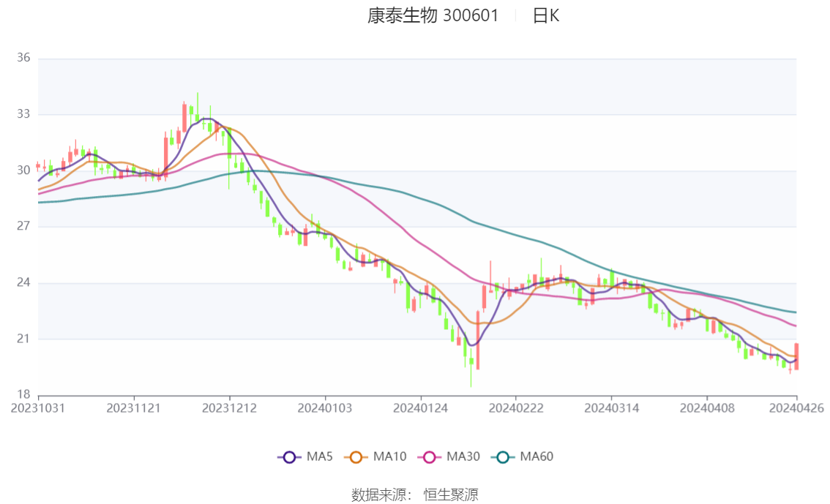The image size is (830, 504).
Task: Click the 恒生聚源 data source text
Action: pos(451,495)
